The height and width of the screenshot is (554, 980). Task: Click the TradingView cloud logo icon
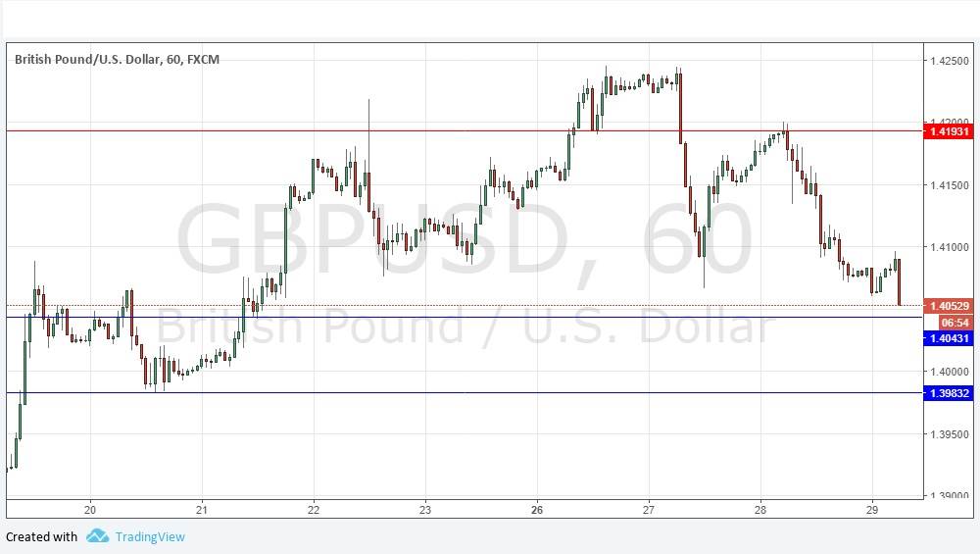point(97,536)
